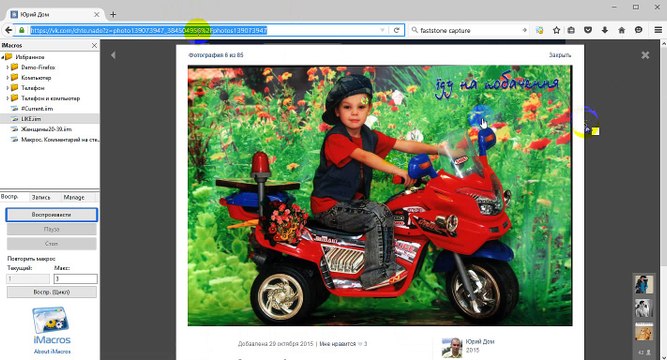667x360 pixels.
Task: Close the Юрий Дом browser tab
Action: click(x=97, y=14)
